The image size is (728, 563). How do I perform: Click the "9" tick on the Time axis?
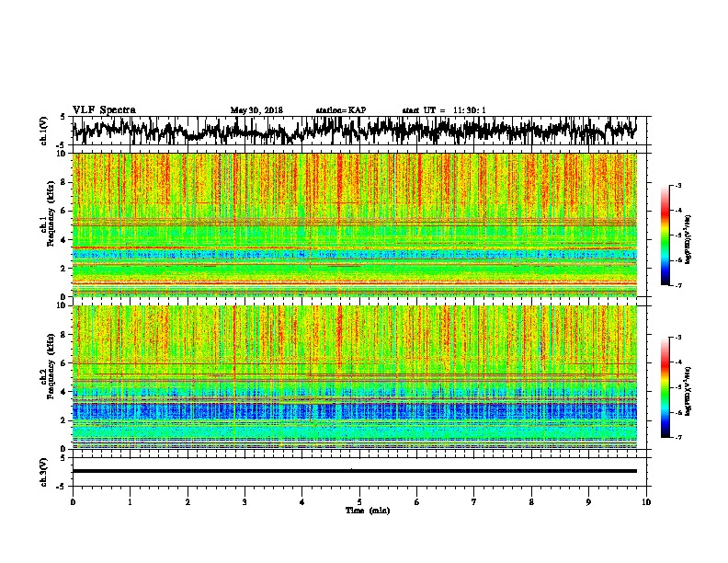588,502
